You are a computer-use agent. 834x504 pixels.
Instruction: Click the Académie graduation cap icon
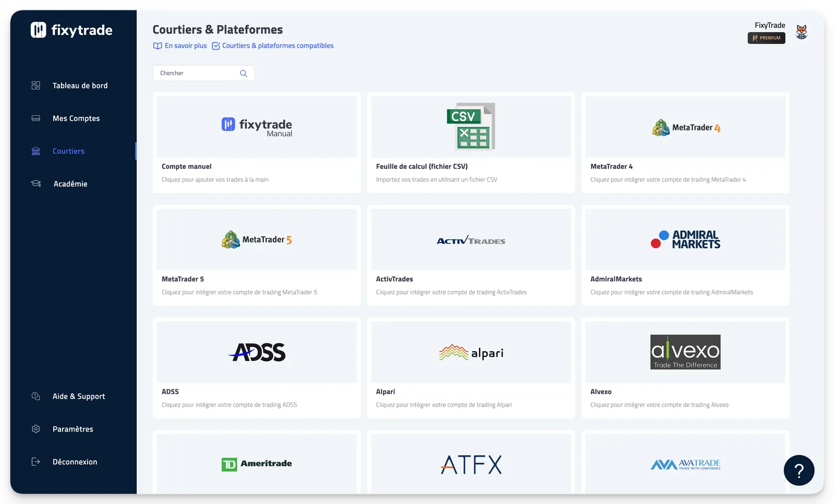(x=36, y=183)
